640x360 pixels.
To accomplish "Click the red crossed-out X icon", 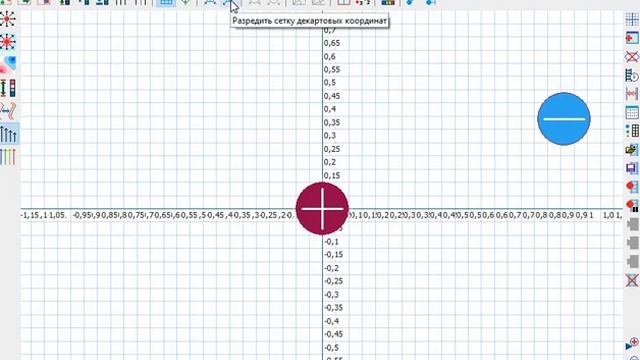I will (632, 280).
